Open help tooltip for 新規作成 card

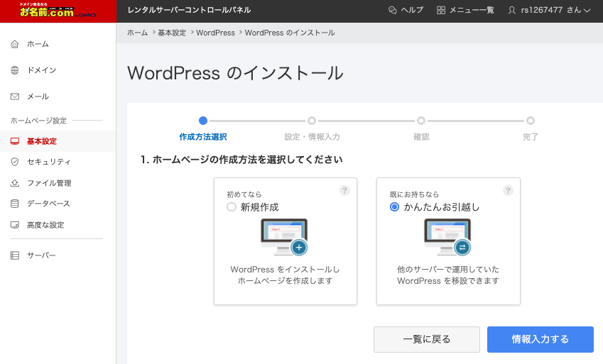pos(344,190)
